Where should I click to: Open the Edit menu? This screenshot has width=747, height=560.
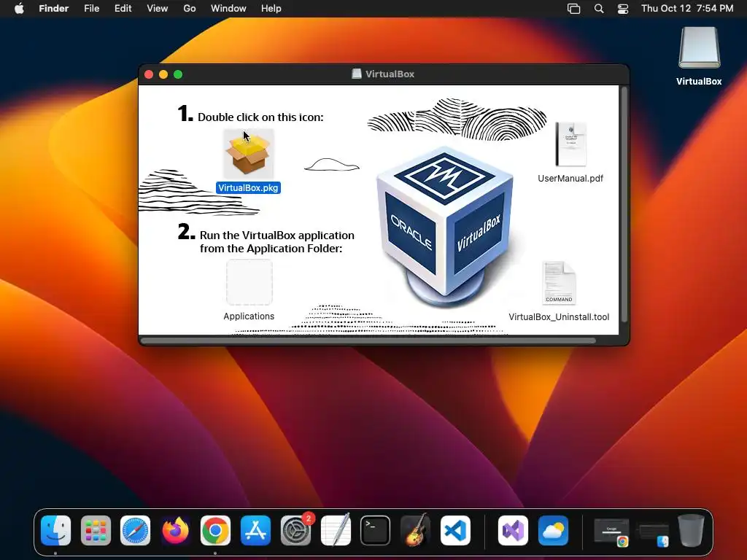[123, 9]
